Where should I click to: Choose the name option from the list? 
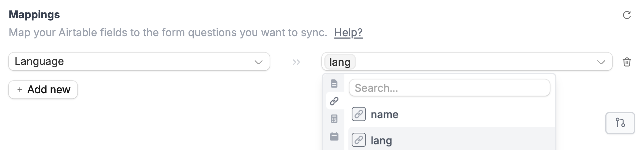tap(452, 114)
